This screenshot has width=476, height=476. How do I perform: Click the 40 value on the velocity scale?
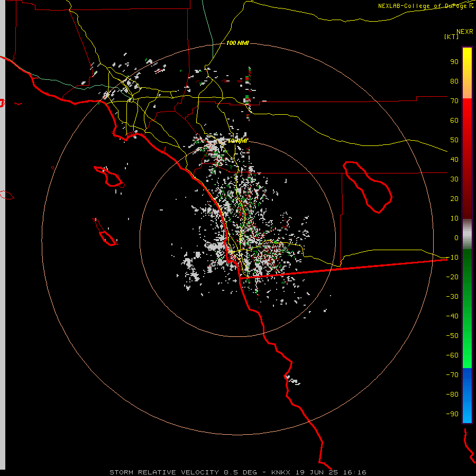454,159
